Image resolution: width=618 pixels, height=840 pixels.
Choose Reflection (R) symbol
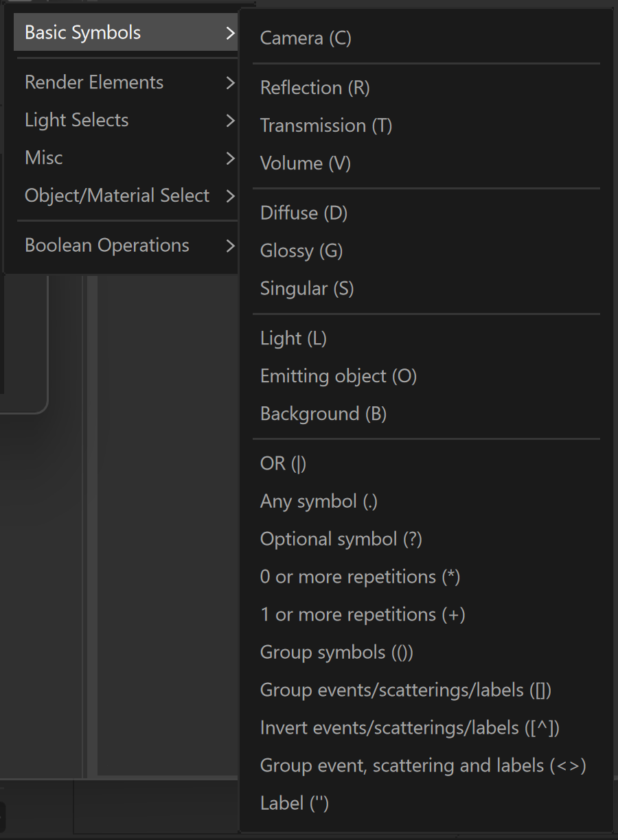click(x=426, y=88)
